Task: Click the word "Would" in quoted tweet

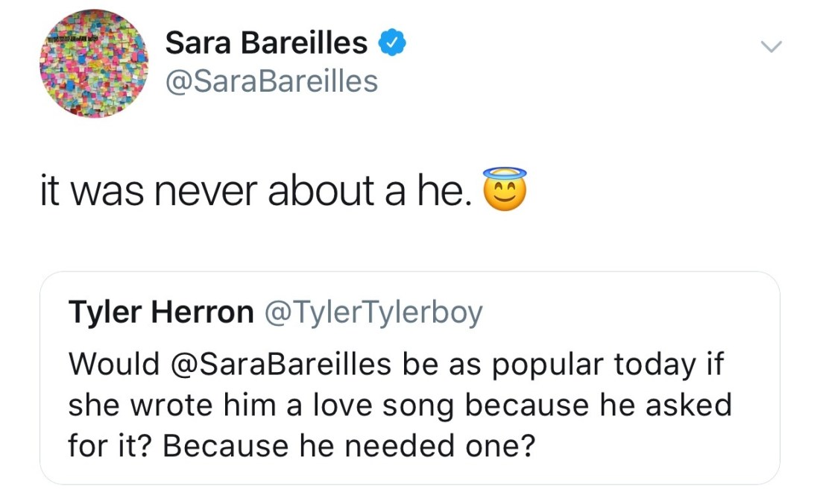Action: point(114,364)
